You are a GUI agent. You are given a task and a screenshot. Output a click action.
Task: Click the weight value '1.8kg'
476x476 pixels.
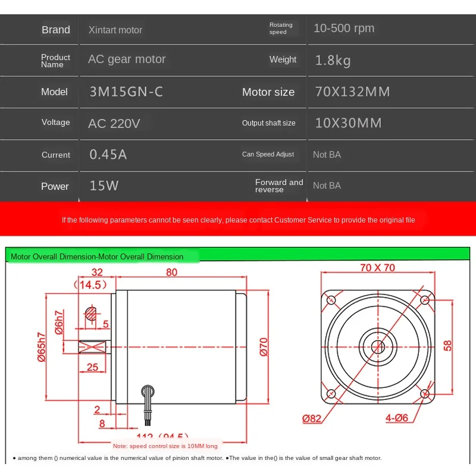[333, 61]
